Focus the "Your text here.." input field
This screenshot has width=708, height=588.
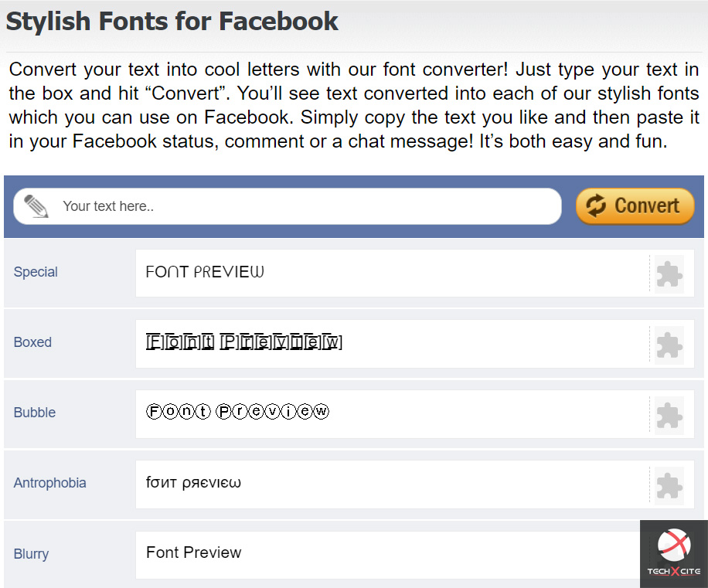coord(288,206)
